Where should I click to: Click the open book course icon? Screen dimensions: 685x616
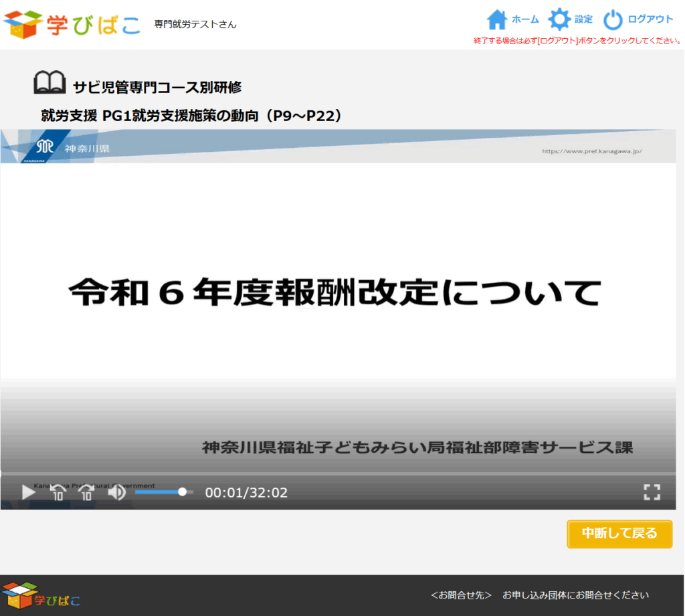tap(50, 84)
